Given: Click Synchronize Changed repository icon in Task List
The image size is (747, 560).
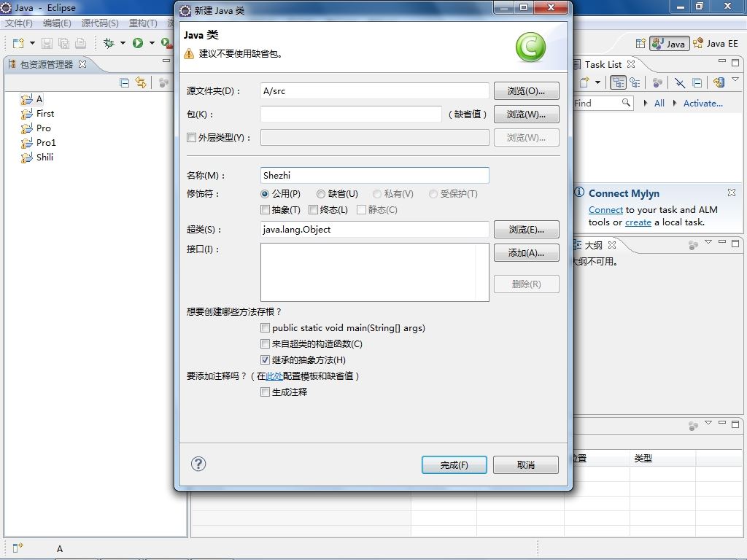Looking at the screenshot, I should pos(719,82).
